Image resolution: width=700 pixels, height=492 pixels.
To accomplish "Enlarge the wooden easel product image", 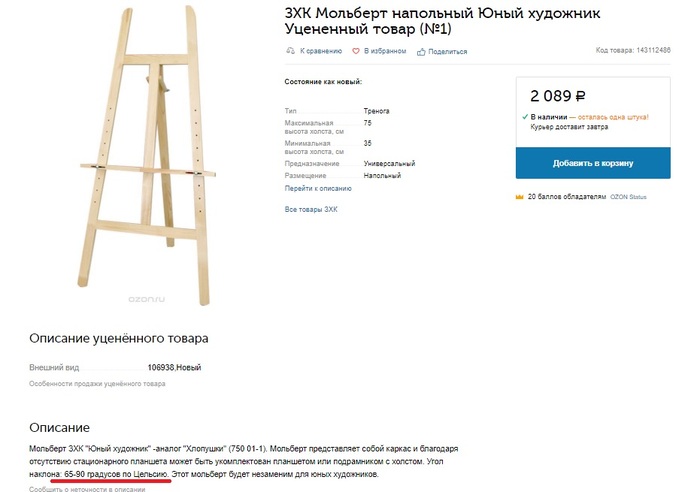I will click(x=146, y=155).
